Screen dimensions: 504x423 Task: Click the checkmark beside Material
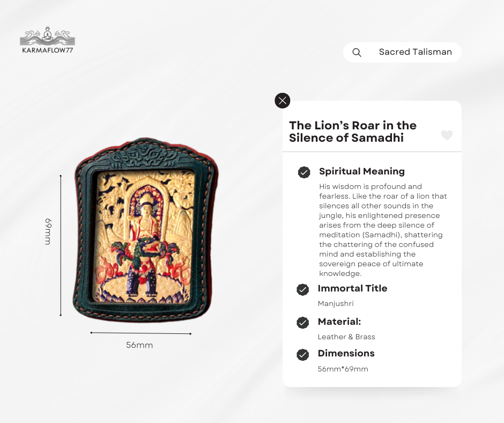tap(303, 323)
